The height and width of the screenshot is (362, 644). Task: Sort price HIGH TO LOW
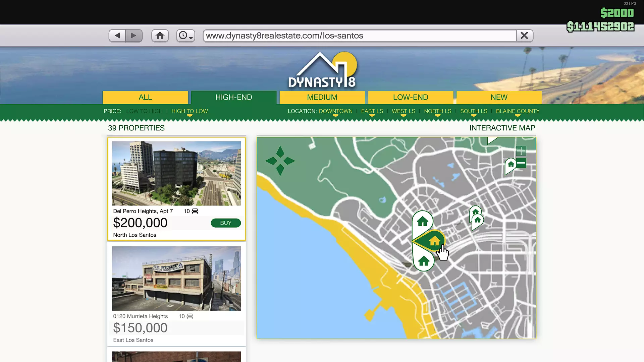[190, 111]
